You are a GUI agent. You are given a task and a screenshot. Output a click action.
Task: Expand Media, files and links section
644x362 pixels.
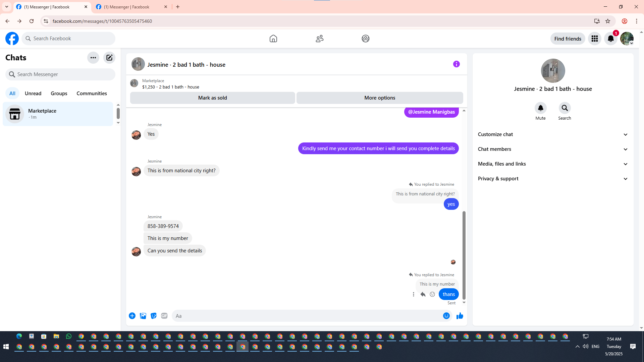pyautogui.click(x=553, y=164)
